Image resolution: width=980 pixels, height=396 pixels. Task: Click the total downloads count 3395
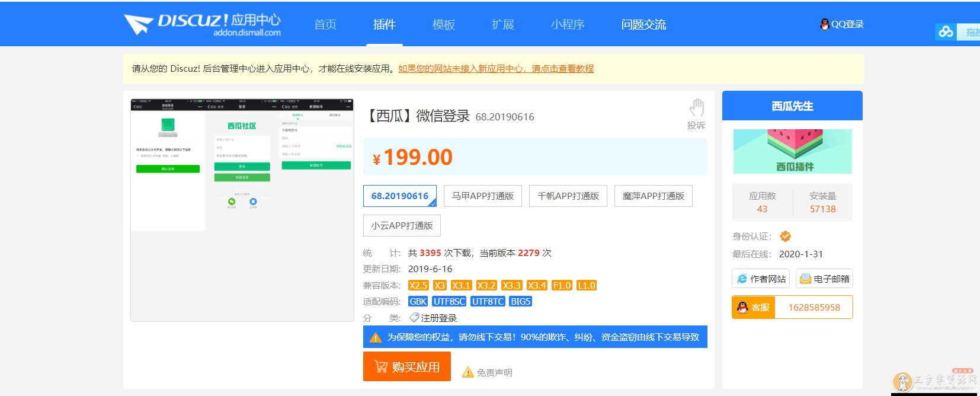[431, 253]
